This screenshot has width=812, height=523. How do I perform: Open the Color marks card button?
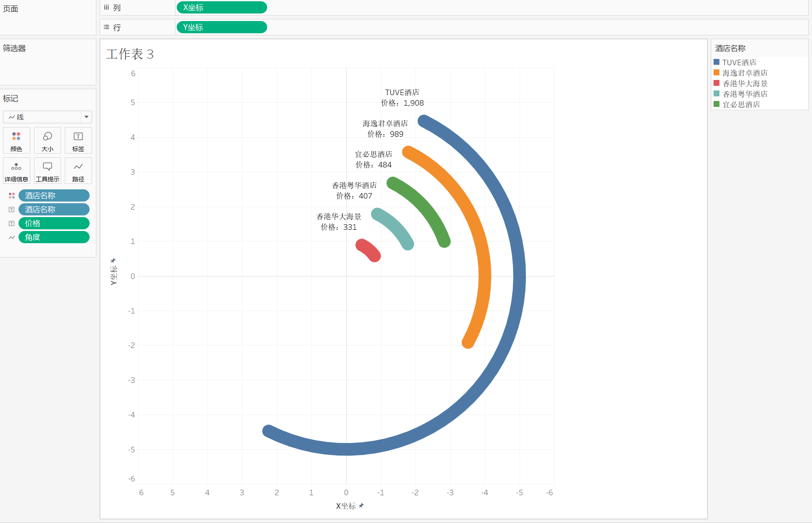tap(16, 140)
